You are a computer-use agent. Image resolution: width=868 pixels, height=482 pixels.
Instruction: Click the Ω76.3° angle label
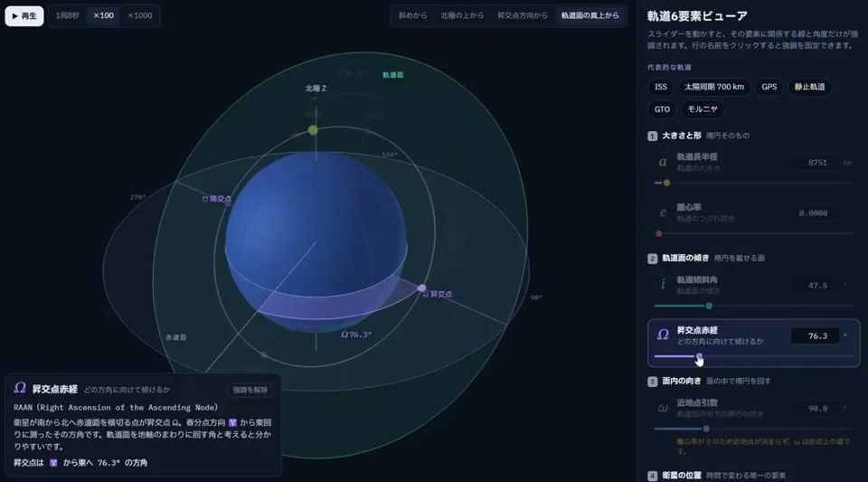tap(356, 335)
